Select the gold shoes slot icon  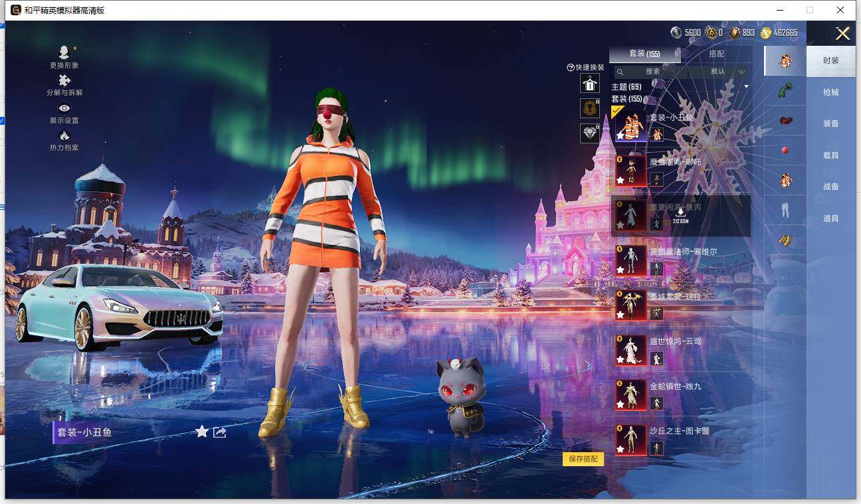coord(785,240)
